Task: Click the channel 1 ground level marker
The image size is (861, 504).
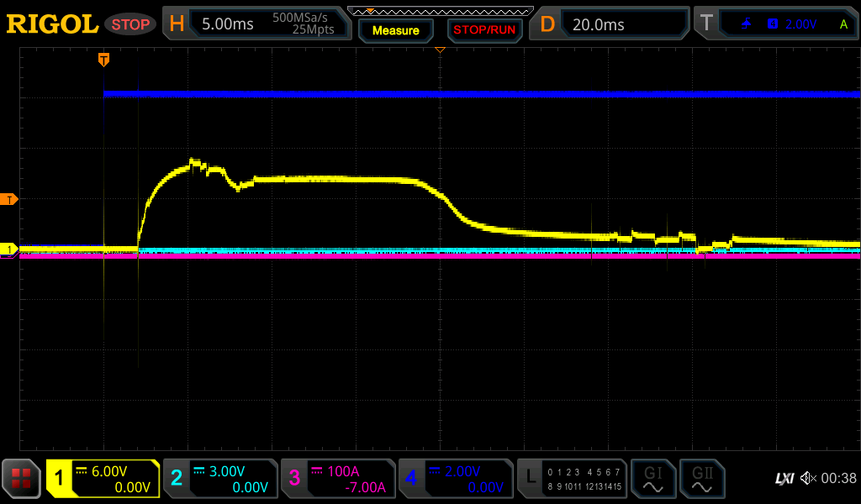Action: click(x=9, y=249)
